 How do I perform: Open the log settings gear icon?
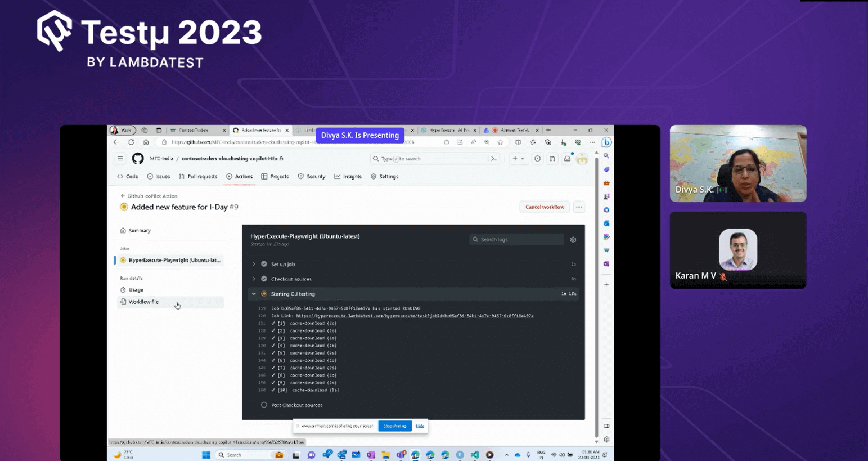pyautogui.click(x=573, y=240)
